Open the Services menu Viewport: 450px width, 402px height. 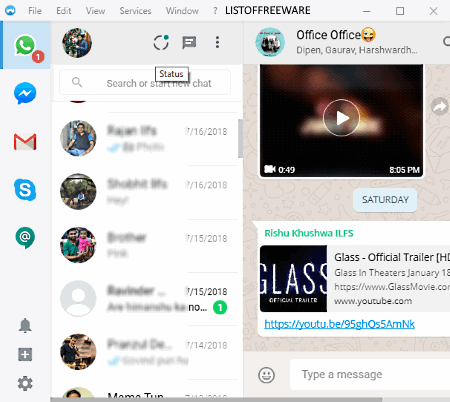pos(135,11)
